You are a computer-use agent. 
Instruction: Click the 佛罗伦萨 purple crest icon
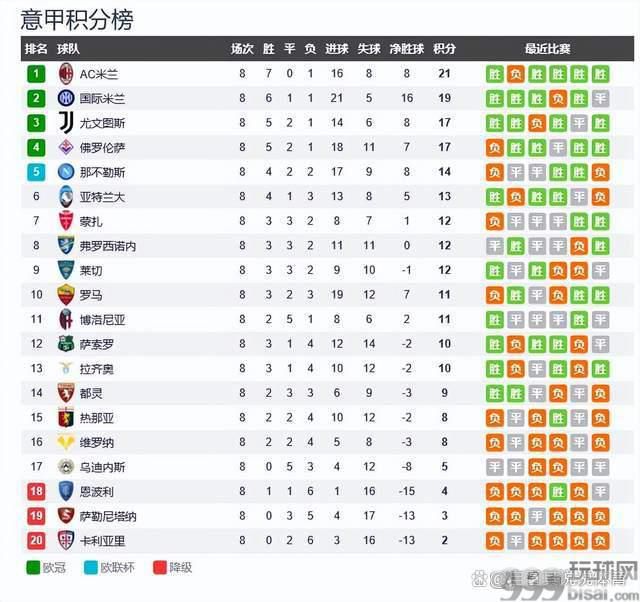(x=66, y=147)
